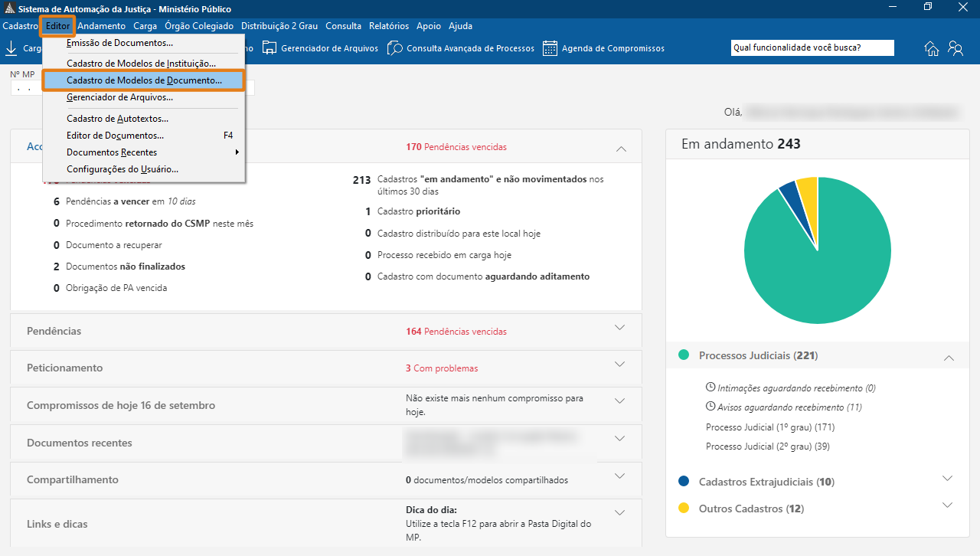
Task: Click the '170 Pendências vencidas' link
Action: (456, 147)
